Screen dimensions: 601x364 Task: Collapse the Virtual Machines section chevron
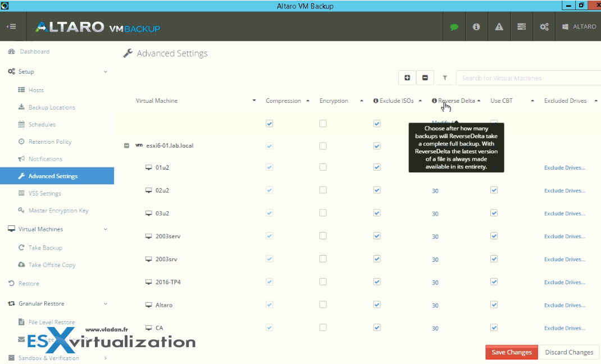point(106,229)
